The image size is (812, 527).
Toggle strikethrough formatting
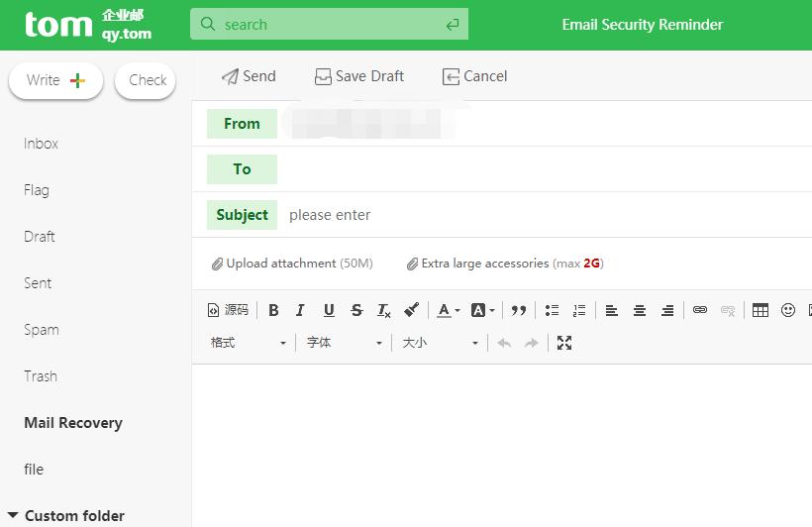[356, 310]
